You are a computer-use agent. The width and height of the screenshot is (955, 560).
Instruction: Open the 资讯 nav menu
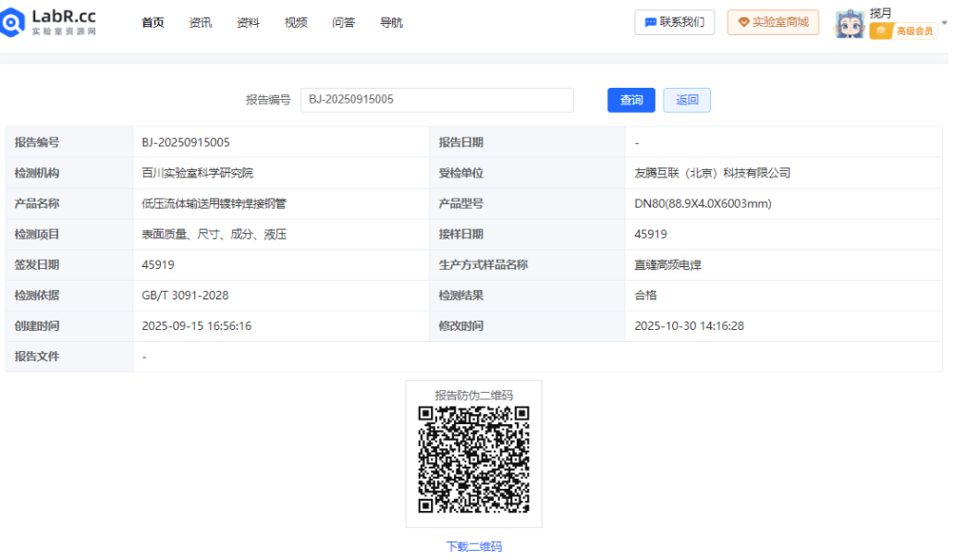pos(201,23)
